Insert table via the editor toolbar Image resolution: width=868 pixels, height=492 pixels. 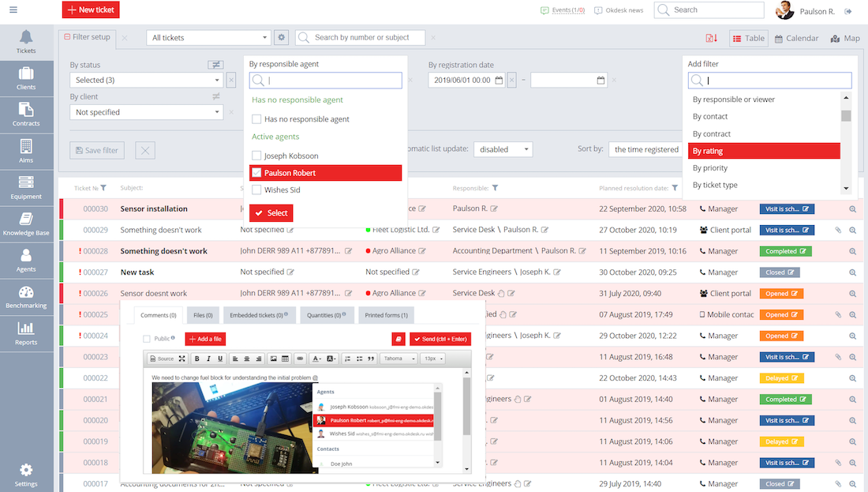[x=285, y=359]
